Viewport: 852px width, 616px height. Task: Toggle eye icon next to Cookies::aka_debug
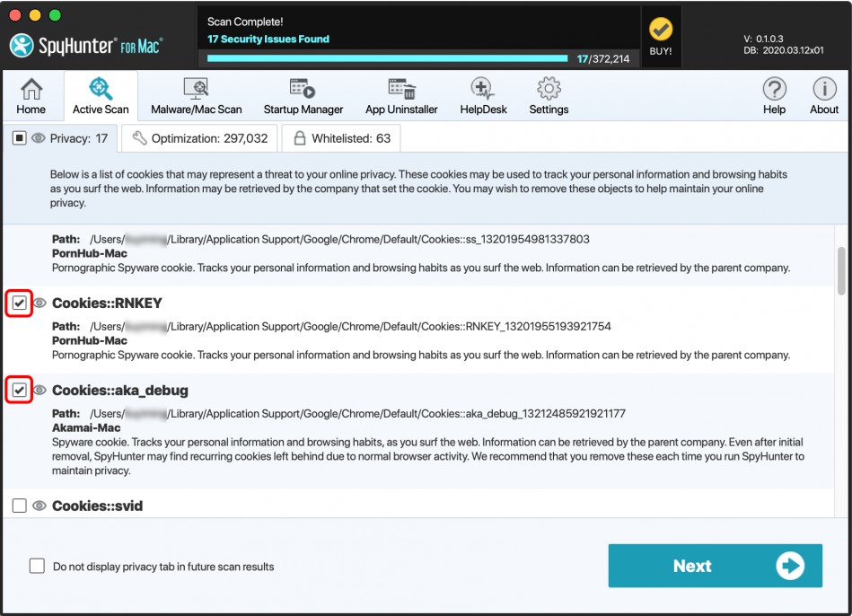40,391
